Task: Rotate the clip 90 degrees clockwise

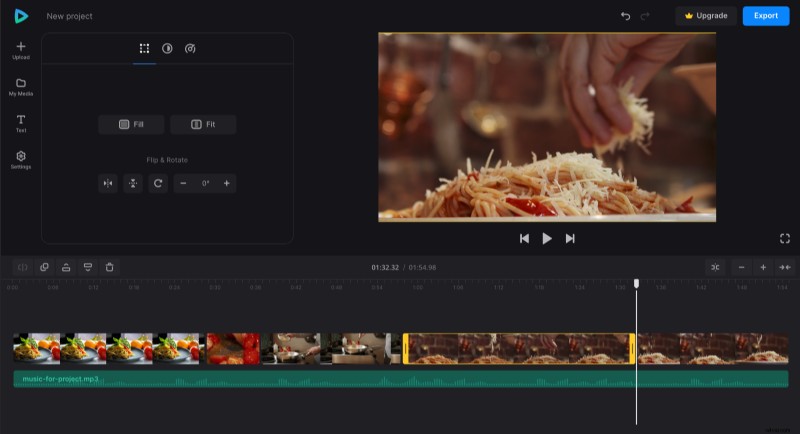Action: (158, 184)
